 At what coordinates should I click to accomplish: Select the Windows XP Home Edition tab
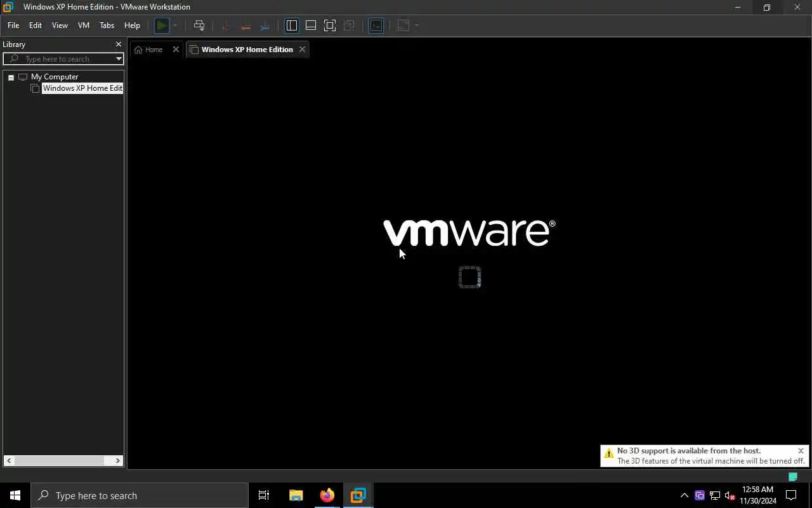(247, 50)
